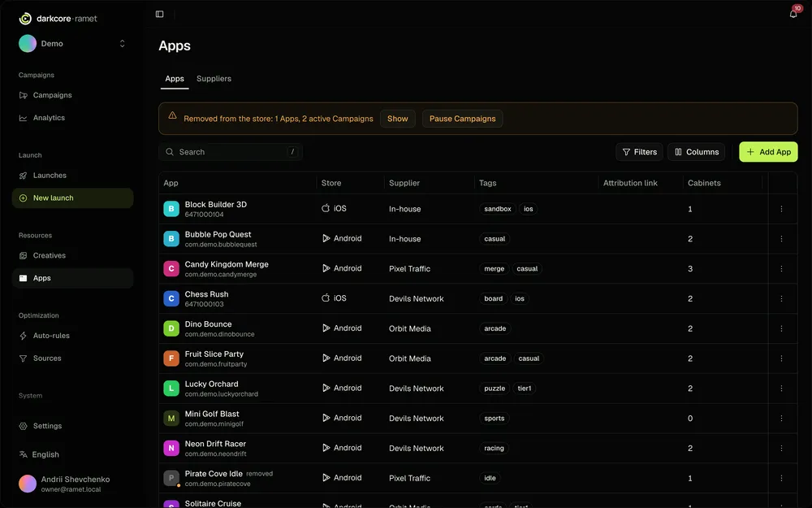Open the Chess Rush app name
The height and width of the screenshot is (508, 812).
(x=206, y=294)
